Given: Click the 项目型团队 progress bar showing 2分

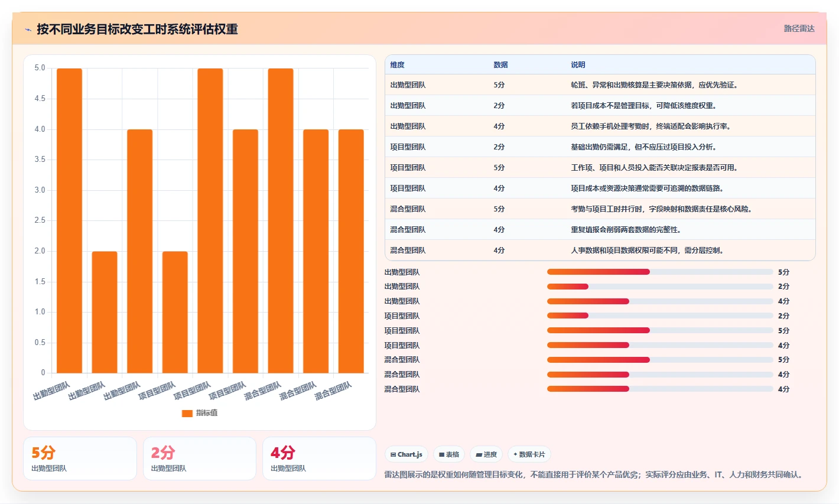Looking at the screenshot, I should [x=660, y=316].
